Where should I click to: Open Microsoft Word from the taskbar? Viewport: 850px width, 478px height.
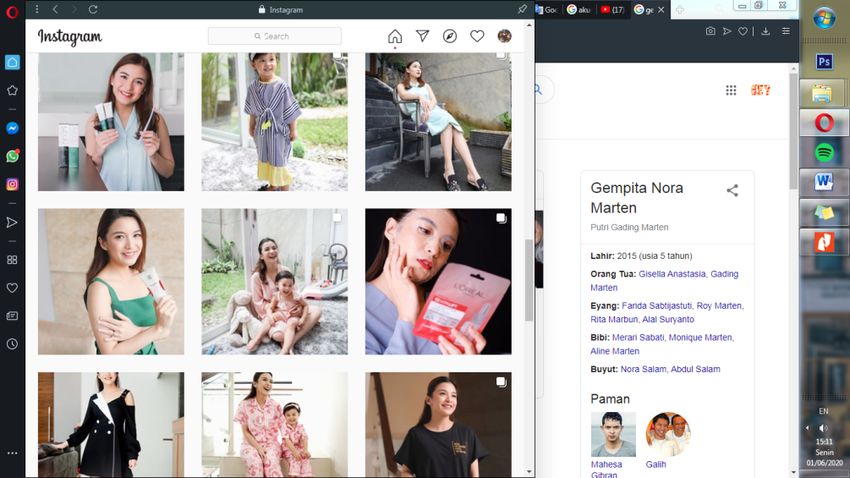tap(824, 182)
